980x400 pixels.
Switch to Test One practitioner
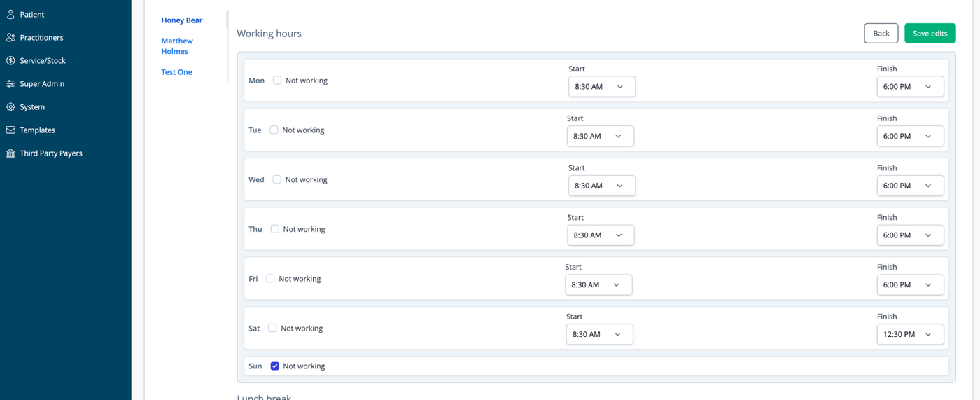click(176, 72)
